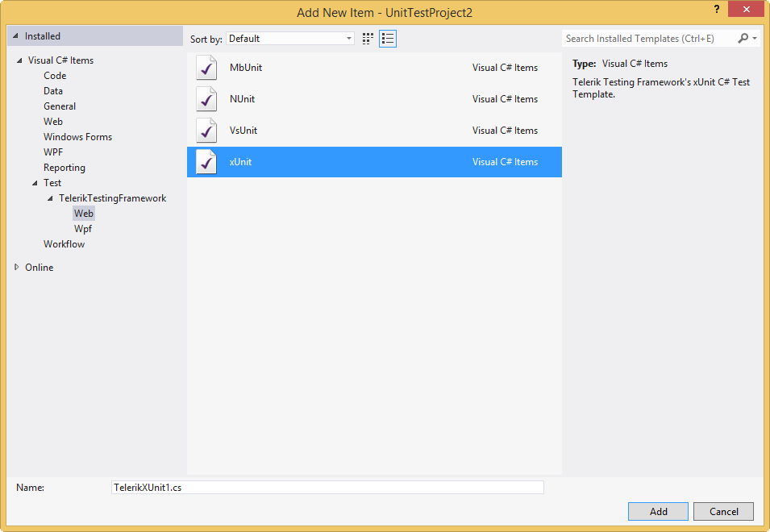Select the Workflow category

coord(64,244)
